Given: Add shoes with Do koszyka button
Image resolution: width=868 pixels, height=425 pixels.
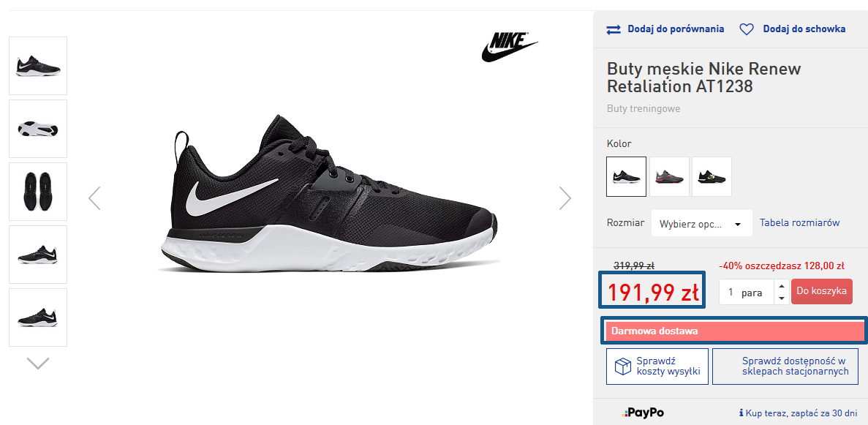Looking at the screenshot, I should click(823, 291).
